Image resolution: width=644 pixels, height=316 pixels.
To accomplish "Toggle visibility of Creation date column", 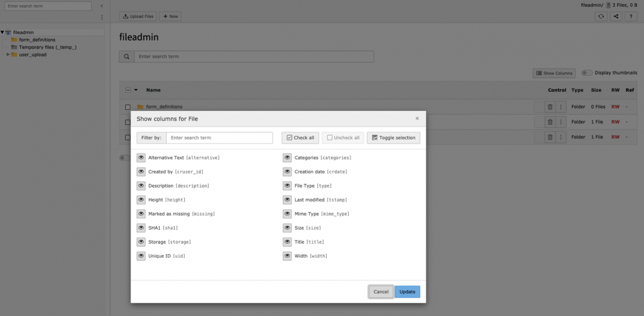I will [x=288, y=171].
